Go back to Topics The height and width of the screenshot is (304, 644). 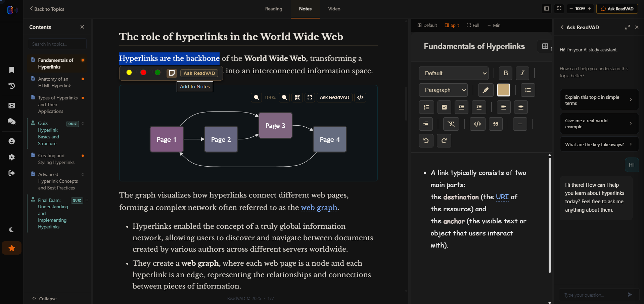(x=47, y=9)
